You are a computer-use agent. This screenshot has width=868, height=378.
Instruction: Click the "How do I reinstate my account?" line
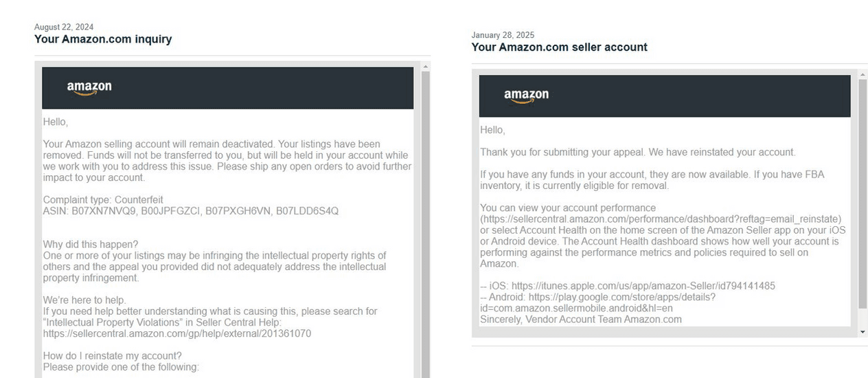113,356
